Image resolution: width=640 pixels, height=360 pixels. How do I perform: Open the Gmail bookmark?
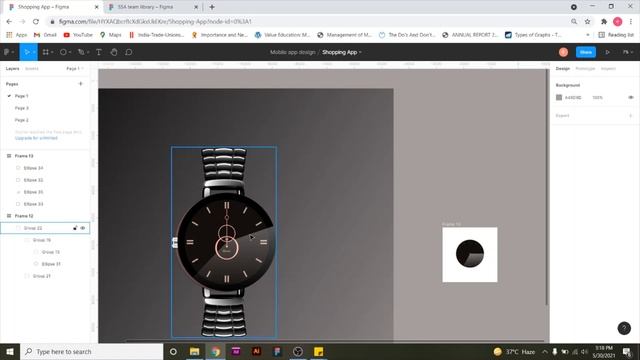pyautogui.click(x=45, y=35)
